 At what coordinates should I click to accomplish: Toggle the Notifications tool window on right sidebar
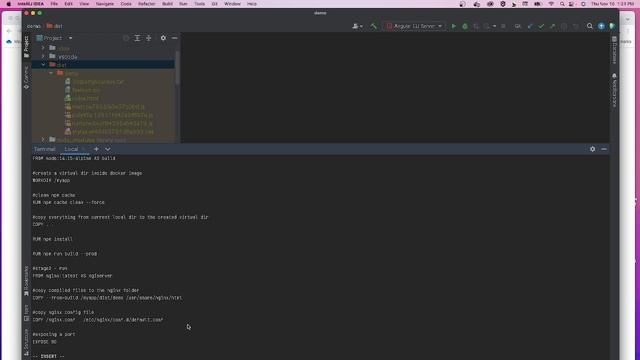614,90
